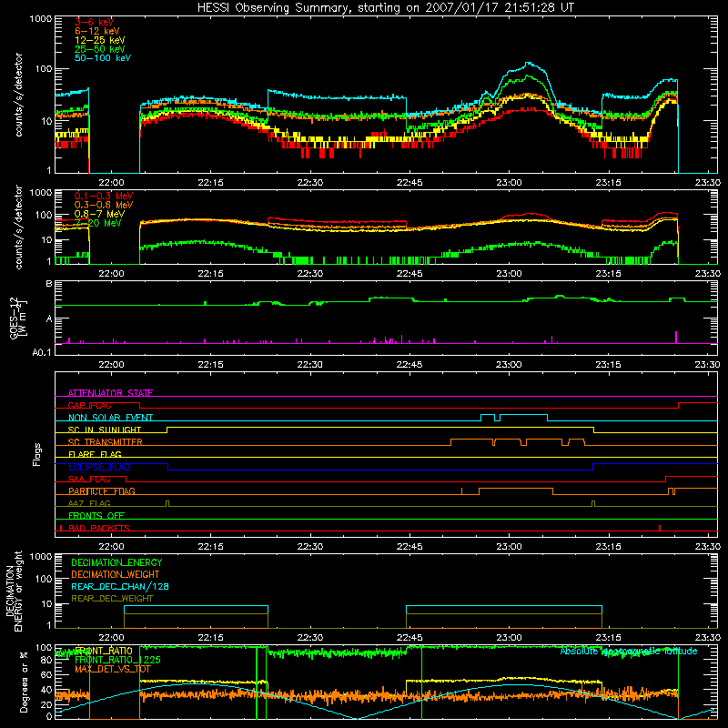Click the 0.3-0.8 MeV legend label
Image resolution: width=728 pixels, height=728 pixels.
[104, 205]
